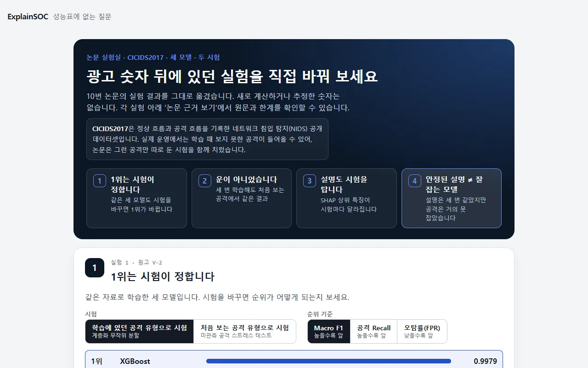Rank by Macro F1
Viewport: 588px width, 368px height.
(x=329, y=331)
